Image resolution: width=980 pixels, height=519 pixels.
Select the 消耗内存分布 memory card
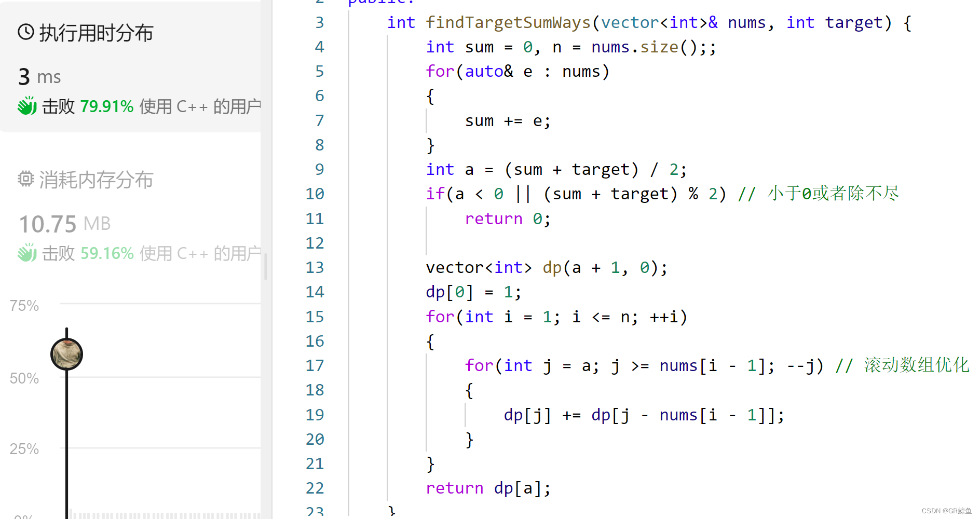131,215
